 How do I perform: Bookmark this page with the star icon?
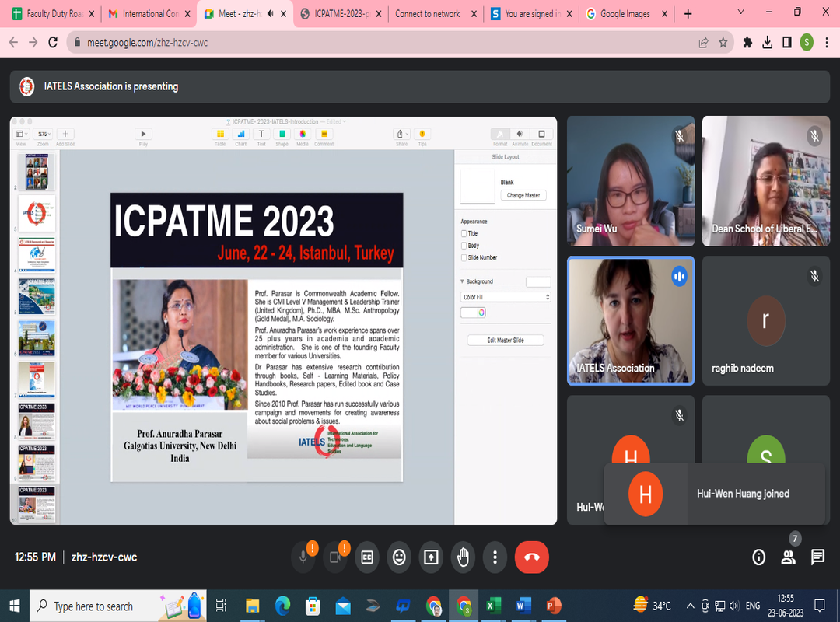pos(723,43)
